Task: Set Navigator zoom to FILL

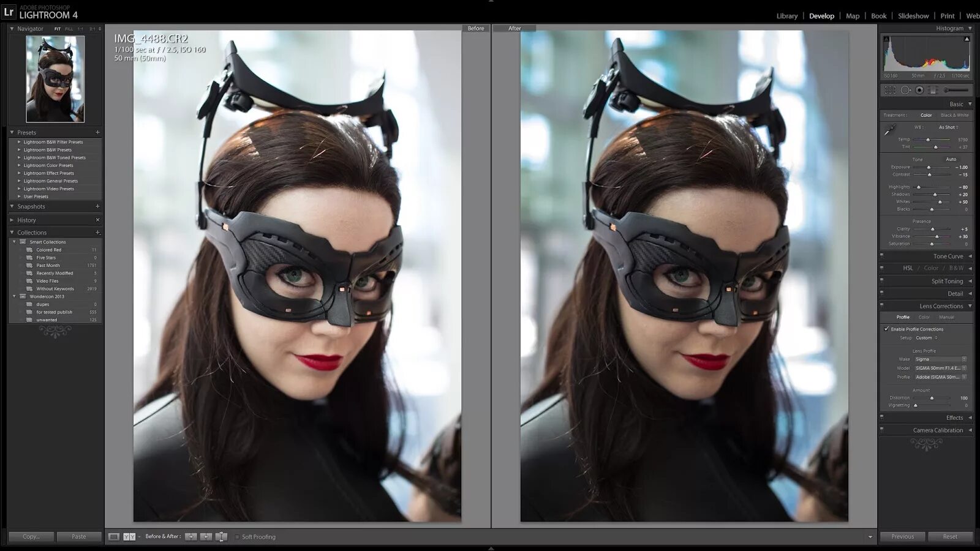Action: pyautogui.click(x=69, y=29)
